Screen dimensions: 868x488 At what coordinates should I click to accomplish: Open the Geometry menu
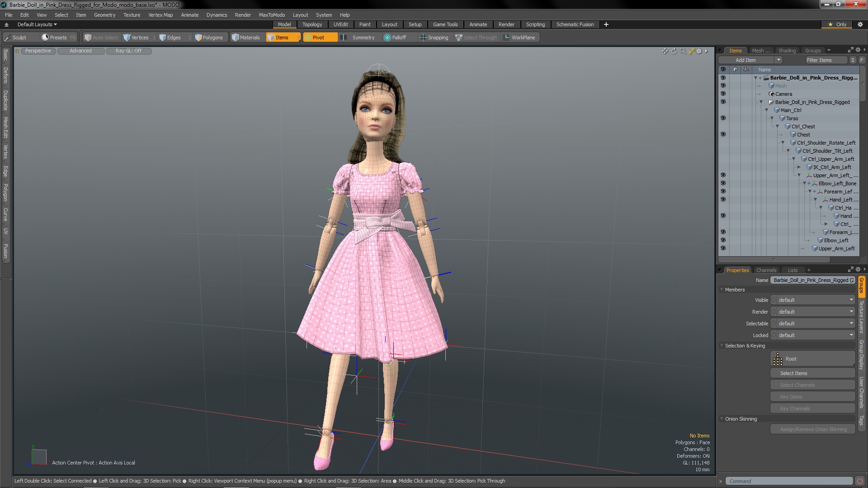pyautogui.click(x=104, y=15)
